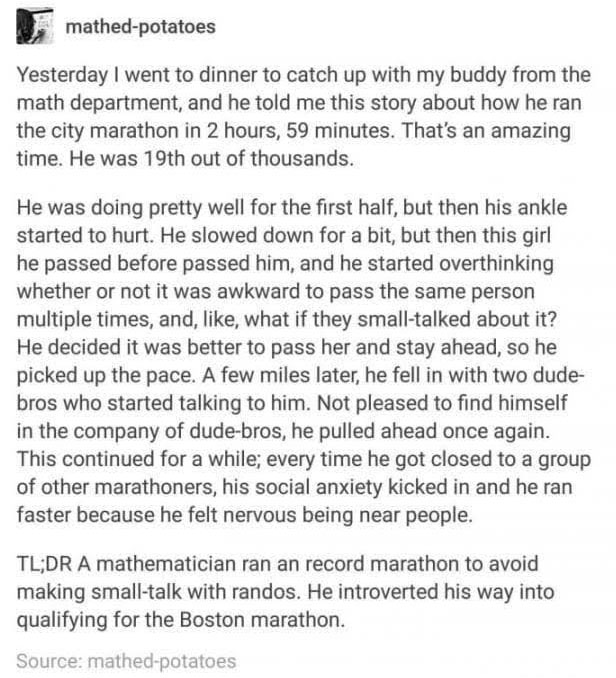Click the line "faster because he felt nervous being near people"
The height and width of the screenshot is (678, 616).
point(245,515)
